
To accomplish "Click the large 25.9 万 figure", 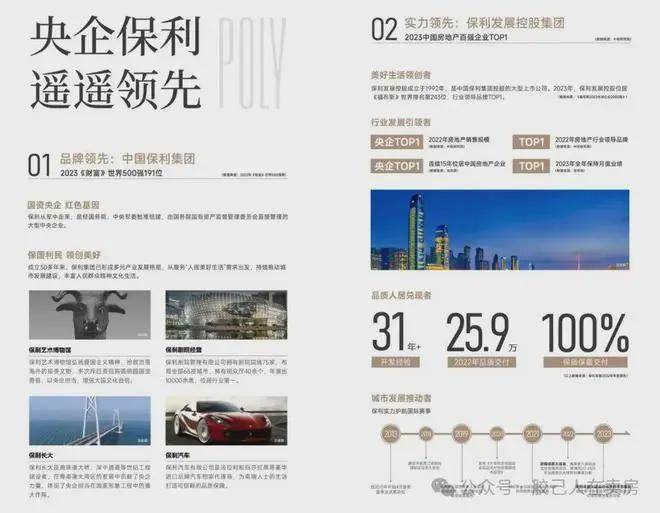I will [x=482, y=332].
